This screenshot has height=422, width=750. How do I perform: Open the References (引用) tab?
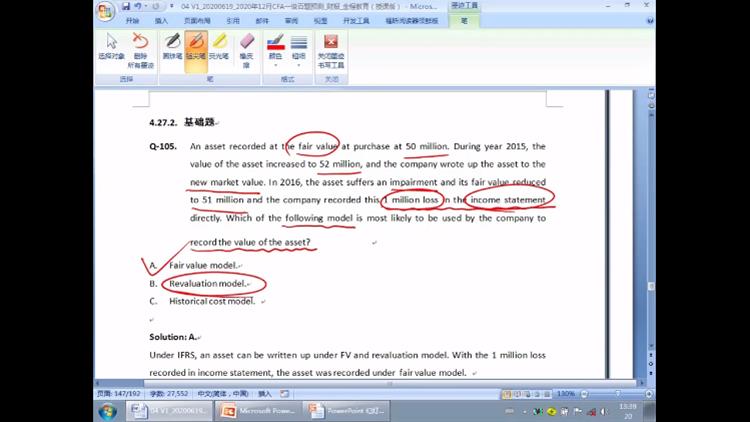[233, 21]
